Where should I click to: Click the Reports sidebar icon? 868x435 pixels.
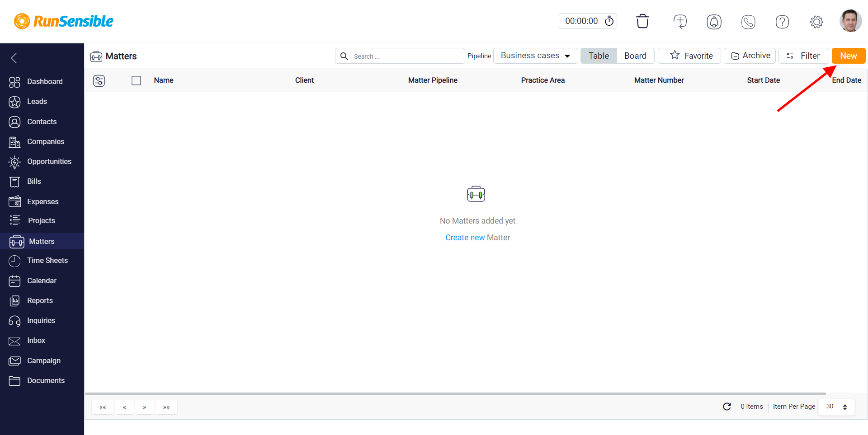point(14,300)
